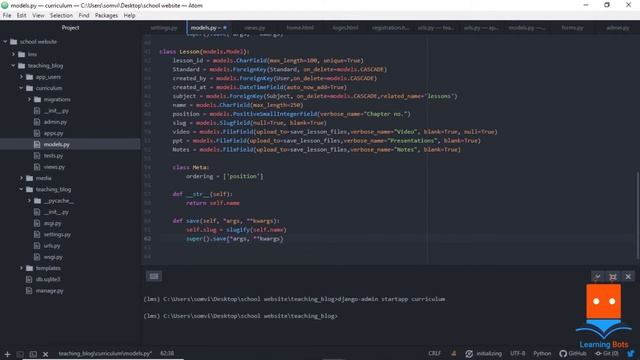This screenshot has height=360, width=640.
Task: Maximize the terminal panel
Action: click(613, 277)
